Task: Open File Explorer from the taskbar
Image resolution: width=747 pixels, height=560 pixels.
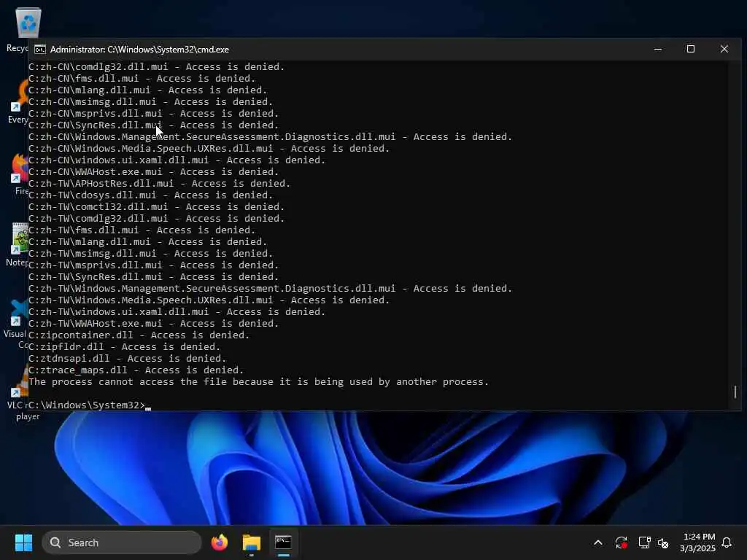Action: (252, 542)
